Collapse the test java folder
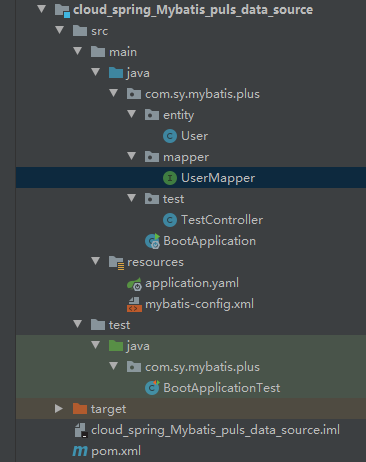 click(95, 345)
